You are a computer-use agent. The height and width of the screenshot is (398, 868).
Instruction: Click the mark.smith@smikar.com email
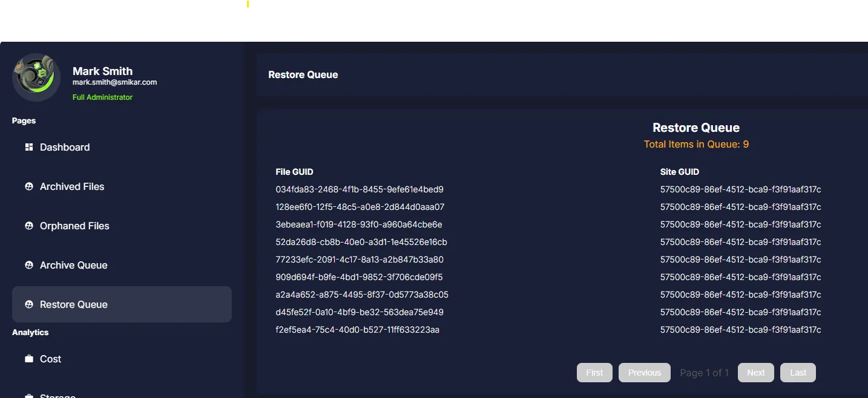(x=114, y=82)
